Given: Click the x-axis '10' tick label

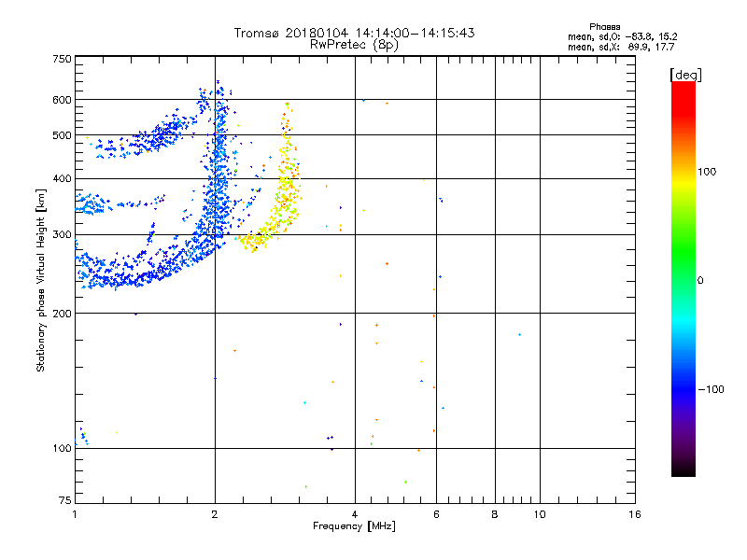Looking at the screenshot, I should 540,514.
